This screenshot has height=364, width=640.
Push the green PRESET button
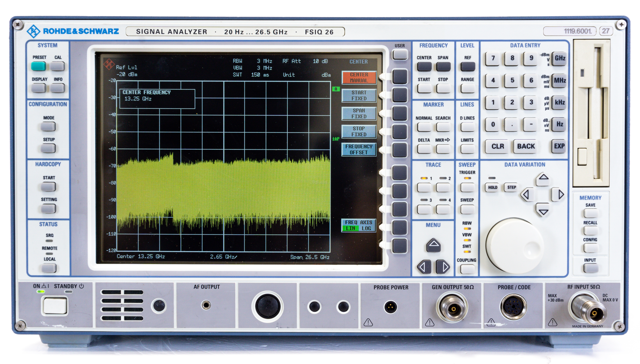[39, 67]
